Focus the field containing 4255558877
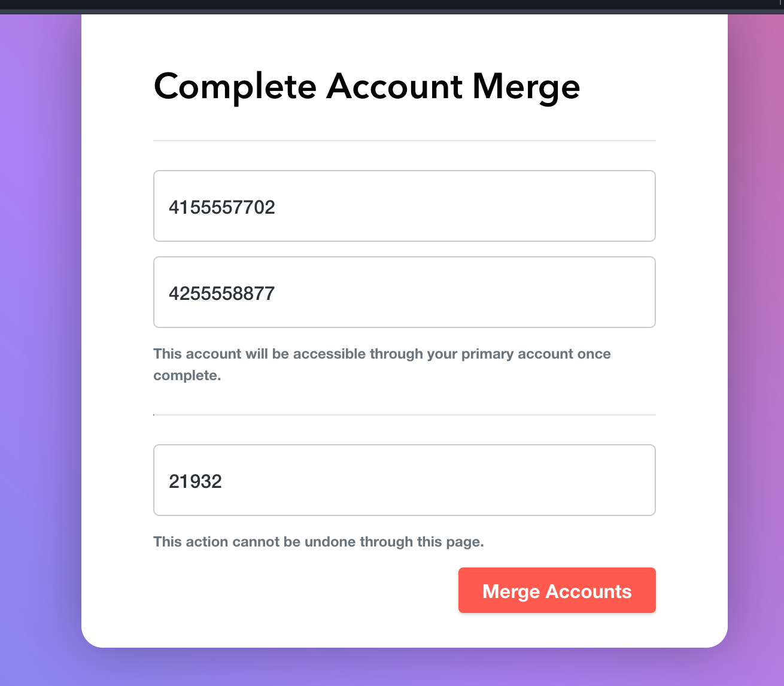Image resolution: width=784 pixels, height=686 pixels. 405,292
